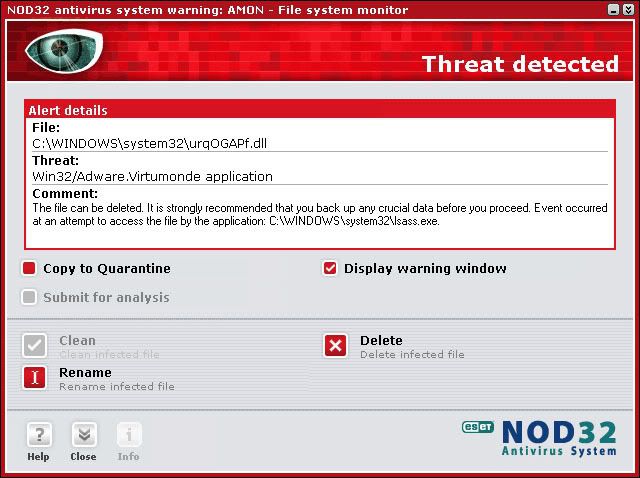
Task: Minimize the warning window from title bar
Action: (x=613, y=10)
